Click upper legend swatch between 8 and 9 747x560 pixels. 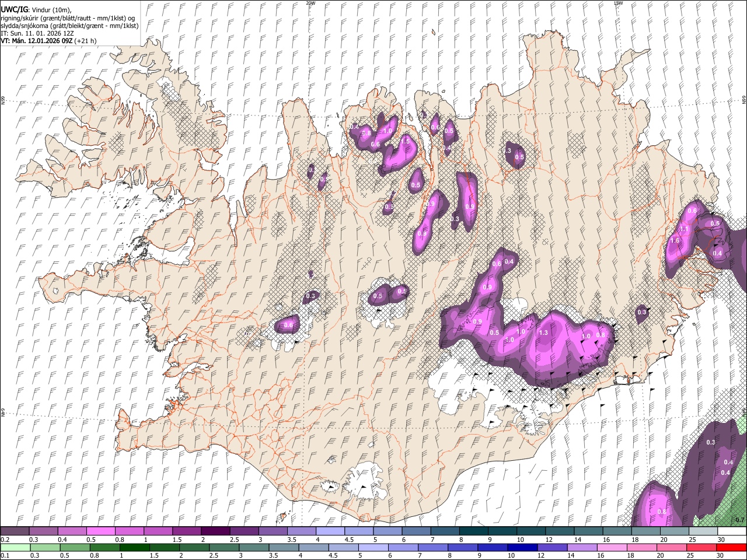pyautogui.click(x=473, y=531)
